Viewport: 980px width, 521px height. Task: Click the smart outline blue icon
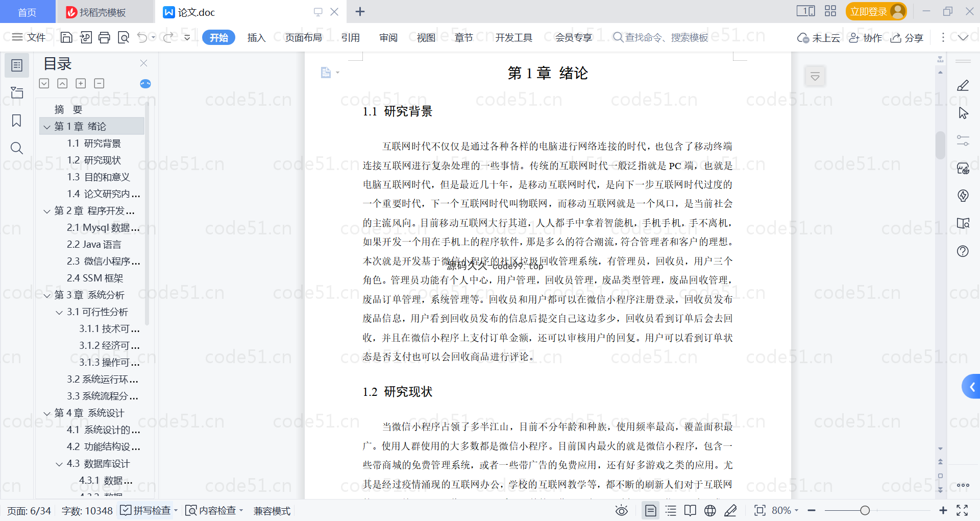coord(145,83)
